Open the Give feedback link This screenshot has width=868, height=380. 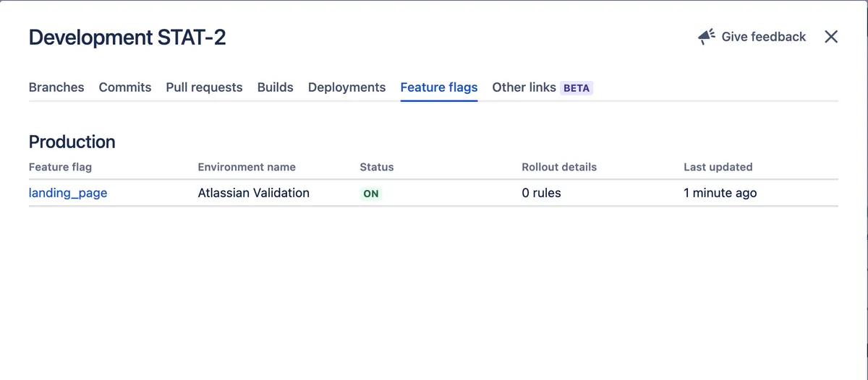point(752,37)
